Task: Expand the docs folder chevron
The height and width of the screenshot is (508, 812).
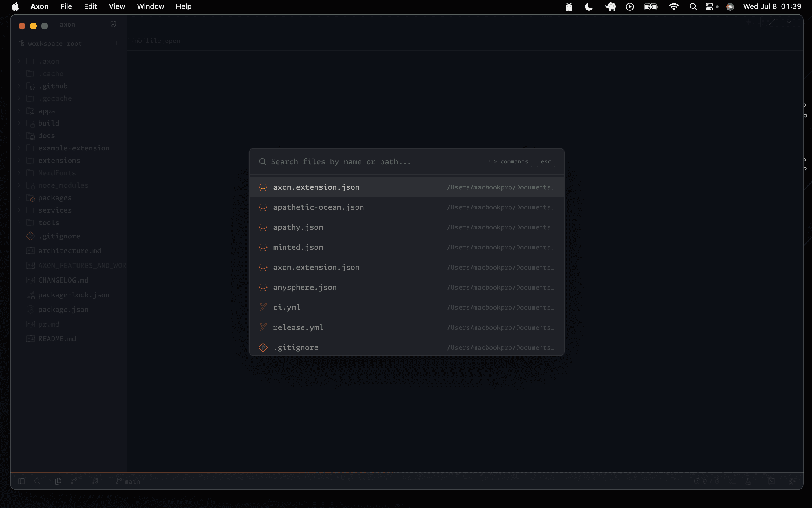Action: pos(19,136)
